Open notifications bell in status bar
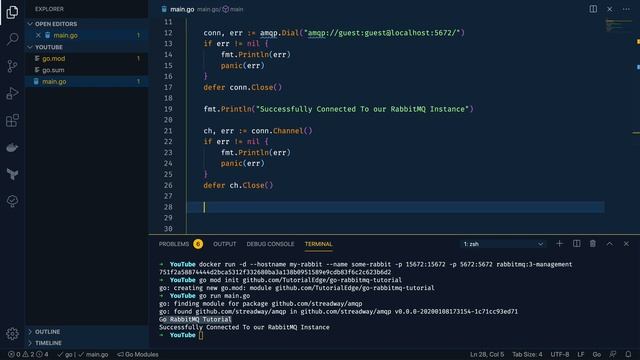Image resolution: width=640 pixels, height=360 pixels. (628, 354)
